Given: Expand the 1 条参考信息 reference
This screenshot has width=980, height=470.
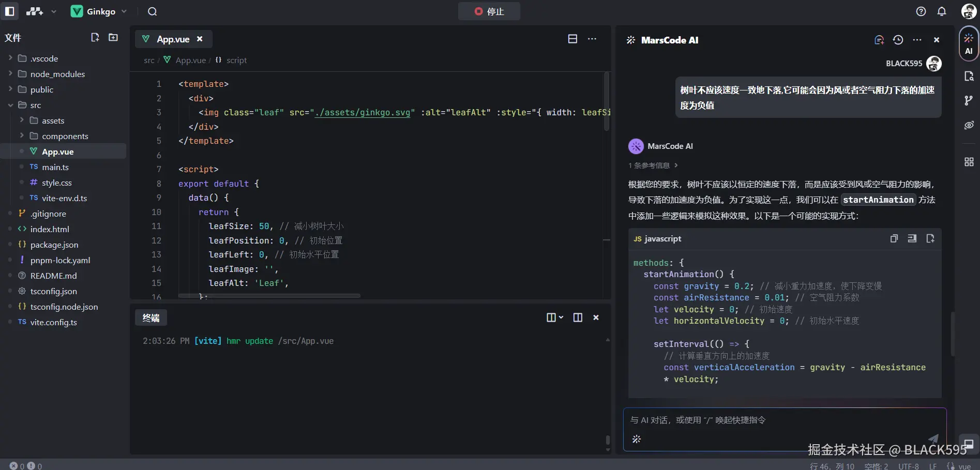Looking at the screenshot, I should coord(653,165).
